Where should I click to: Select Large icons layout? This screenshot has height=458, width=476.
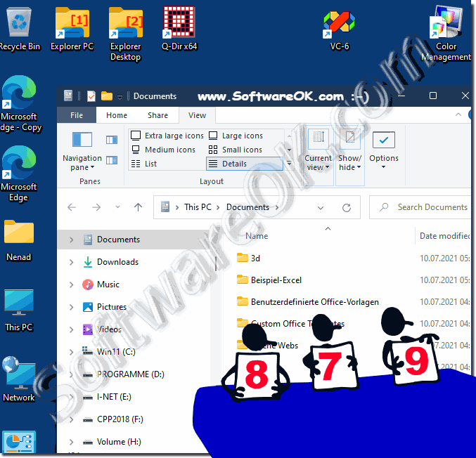(x=236, y=136)
